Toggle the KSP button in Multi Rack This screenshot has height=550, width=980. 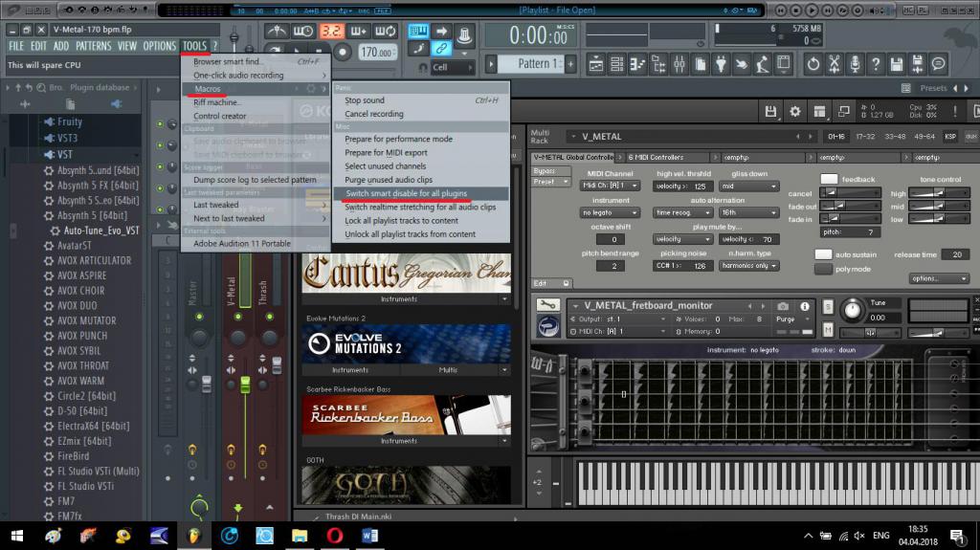950,136
